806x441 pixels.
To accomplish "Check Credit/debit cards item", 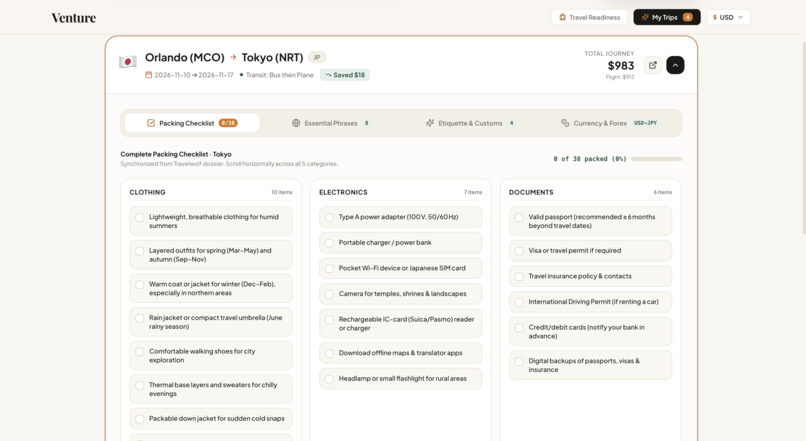I will [519, 328].
